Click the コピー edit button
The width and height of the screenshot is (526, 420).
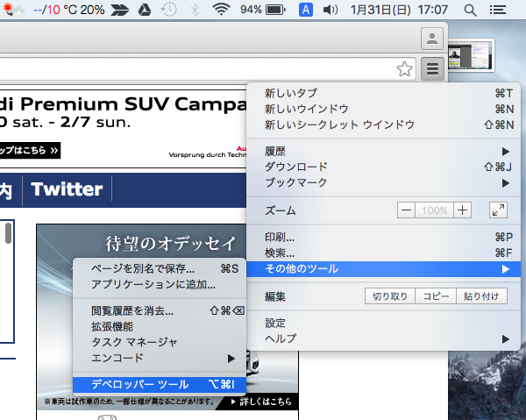click(x=436, y=296)
